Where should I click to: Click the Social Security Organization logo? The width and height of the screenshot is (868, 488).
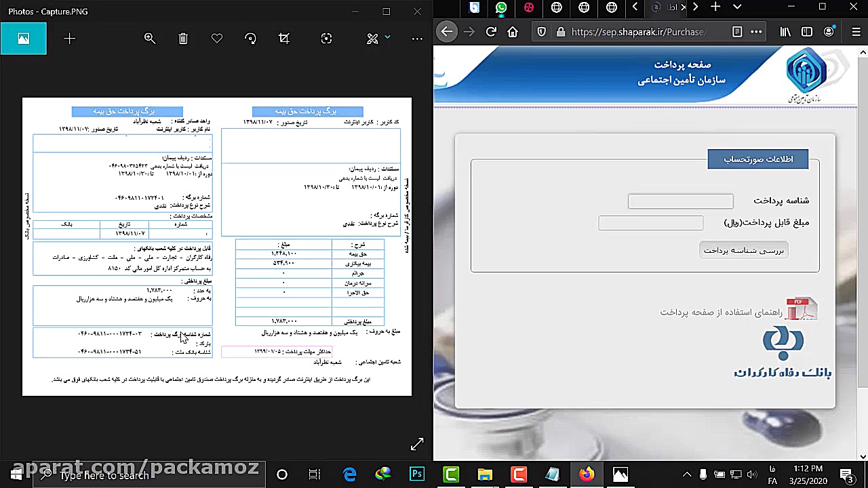807,76
